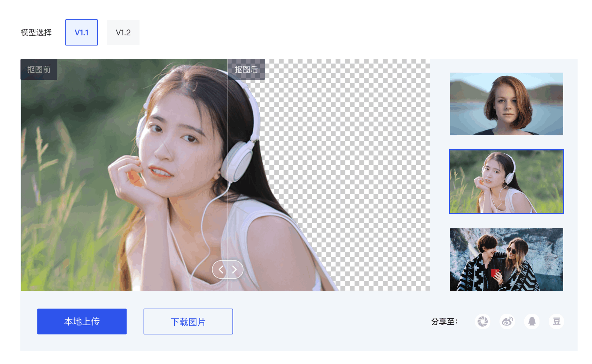Viewport: 592px width, 364px height.
Task: Share the result to Weibo
Action: coord(507,322)
